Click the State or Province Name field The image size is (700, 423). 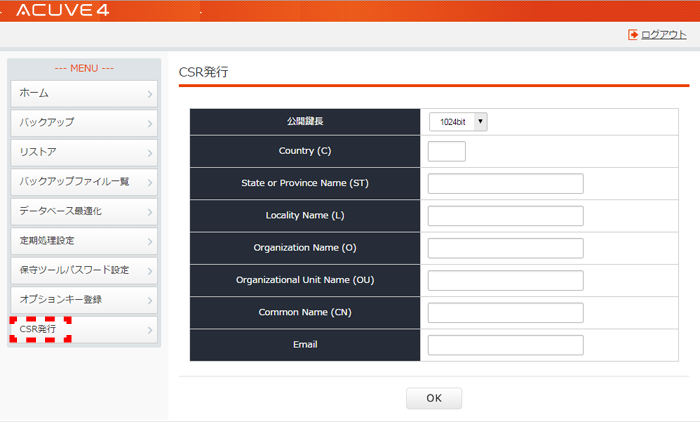pyautogui.click(x=506, y=183)
